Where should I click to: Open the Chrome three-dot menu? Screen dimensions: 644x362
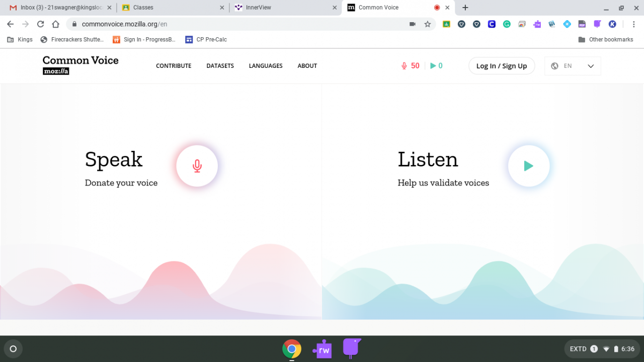click(x=634, y=24)
